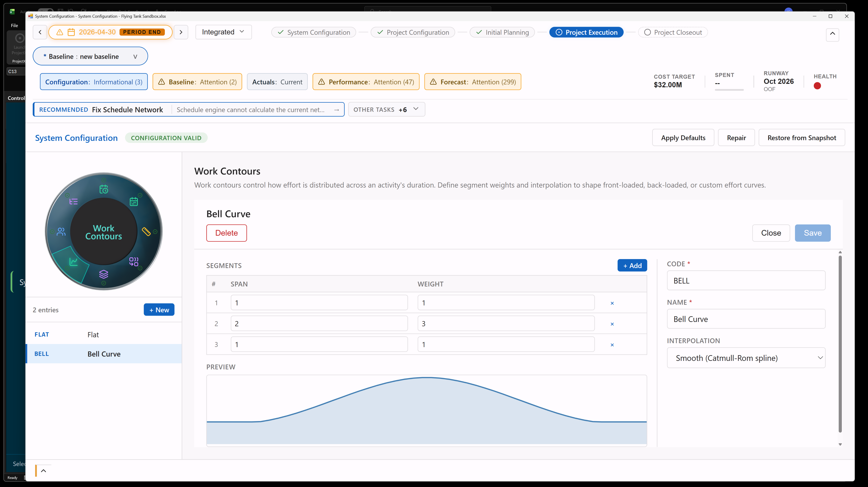Close the Bell Curve editor
Image resolution: width=868 pixels, height=487 pixels.
point(771,233)
